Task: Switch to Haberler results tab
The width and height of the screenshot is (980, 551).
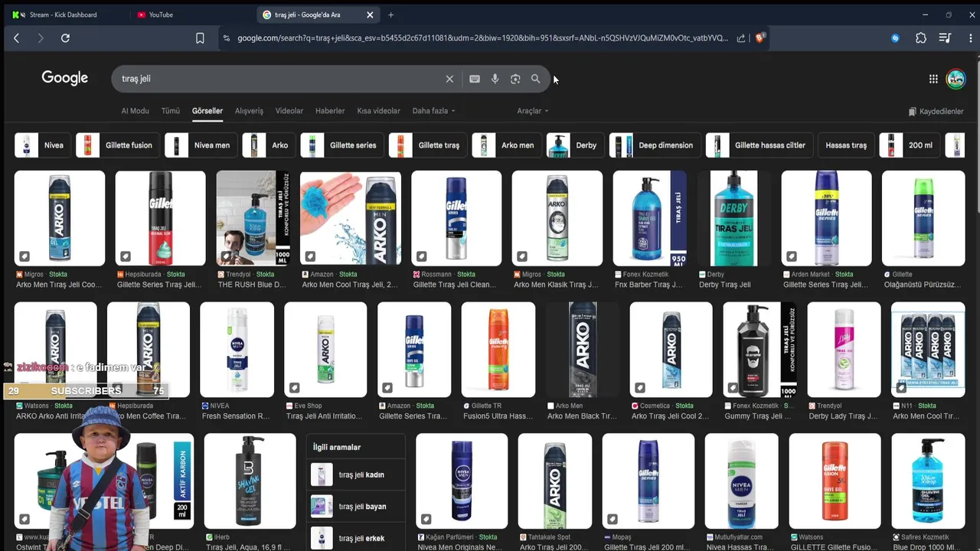Action: [330, 111]
